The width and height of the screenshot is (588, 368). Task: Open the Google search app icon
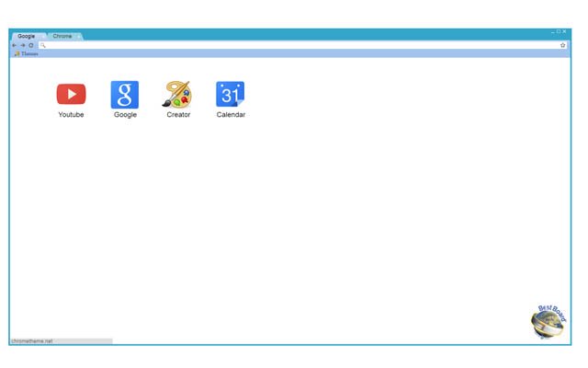(125, 95)
